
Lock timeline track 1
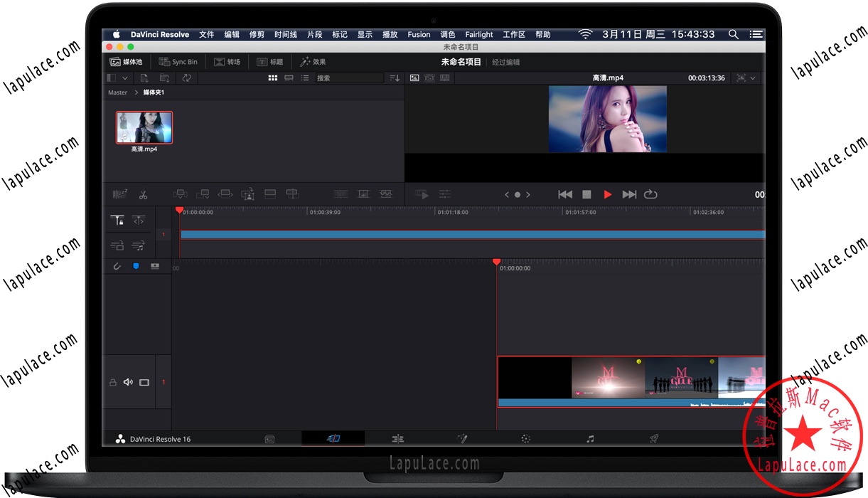(x=112, y=383)
